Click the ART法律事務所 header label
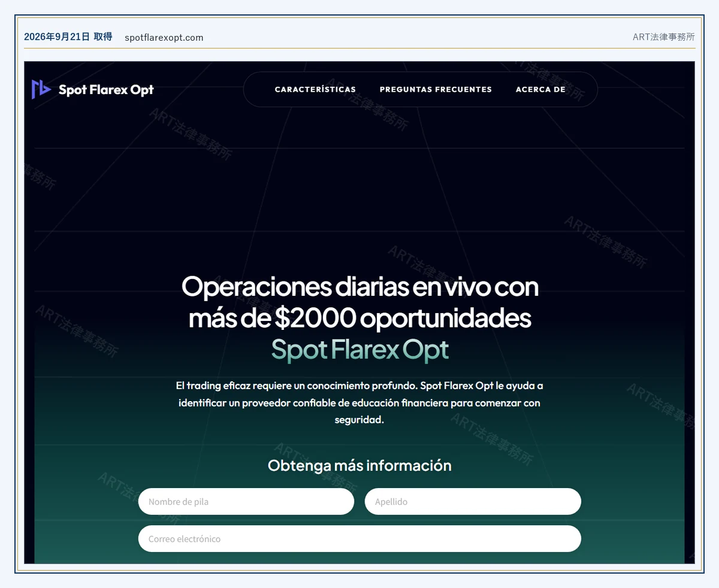This screenshot has height=588, width=719. (664, 37)
